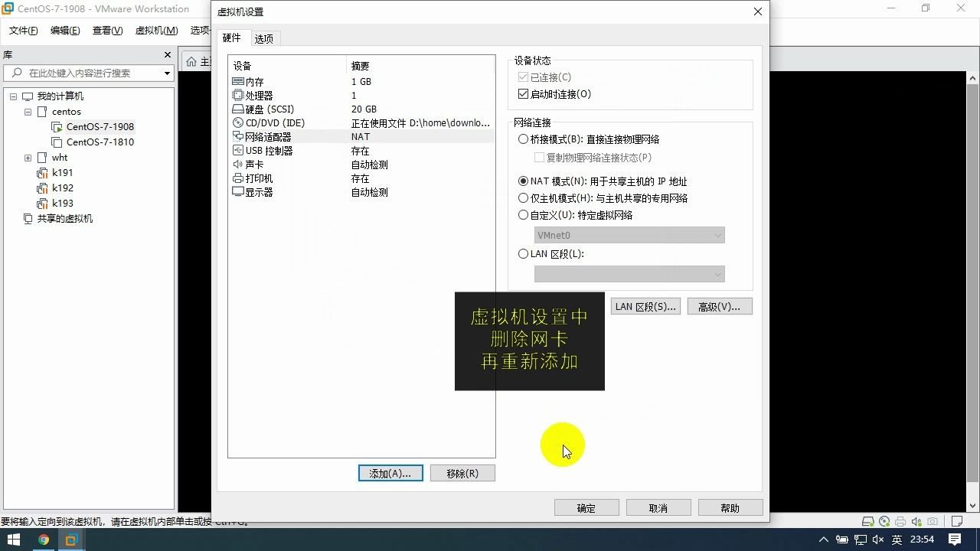This screenshot has height=551, width=980.
Task: Click the processor device icon
Action: pos(238,95)
